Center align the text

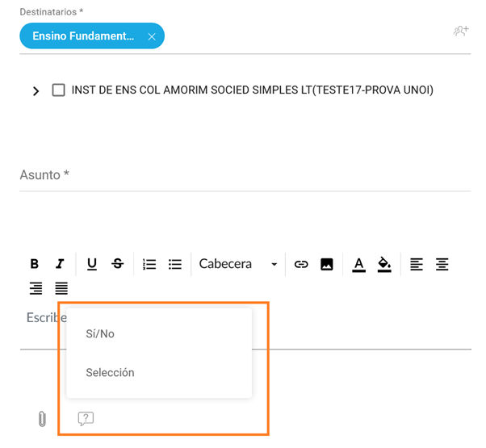coord(442,264)
